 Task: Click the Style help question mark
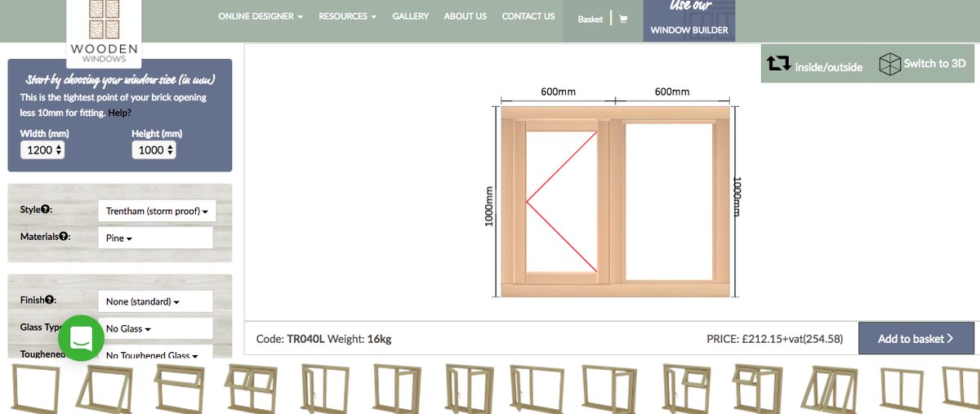pyautogui.click(x=47, y=210)
